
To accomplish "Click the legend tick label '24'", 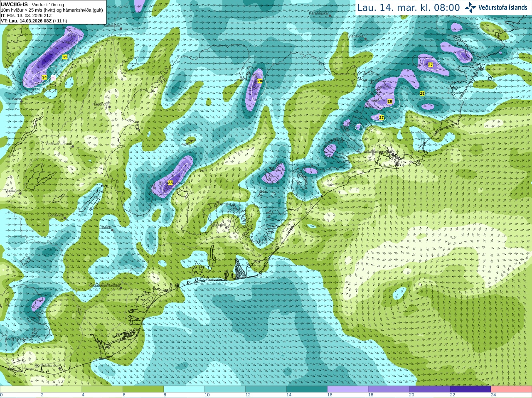I will pyautogui.click(x=493, y=395).
